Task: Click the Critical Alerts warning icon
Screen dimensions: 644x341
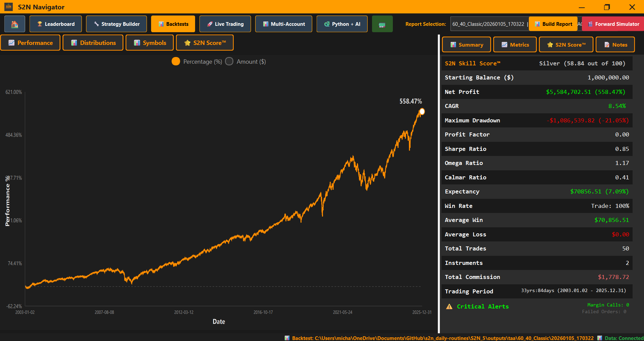Action: [449, 306]
